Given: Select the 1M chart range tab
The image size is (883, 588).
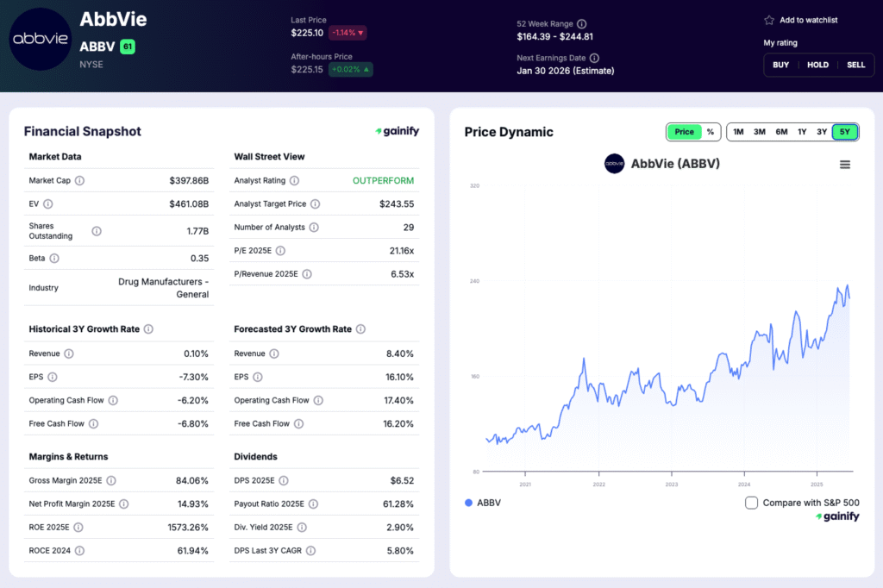Looking at the screenshot, I should 738,132.
